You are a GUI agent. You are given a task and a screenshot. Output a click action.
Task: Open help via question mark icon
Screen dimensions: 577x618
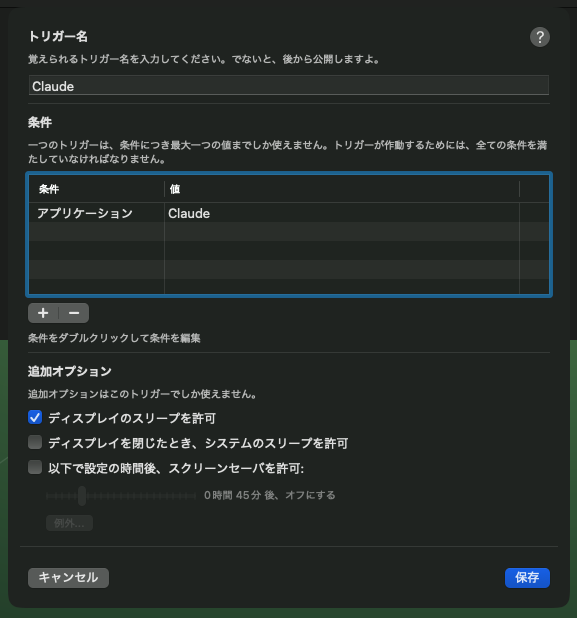pyautogui.click(x=540, y=37)
